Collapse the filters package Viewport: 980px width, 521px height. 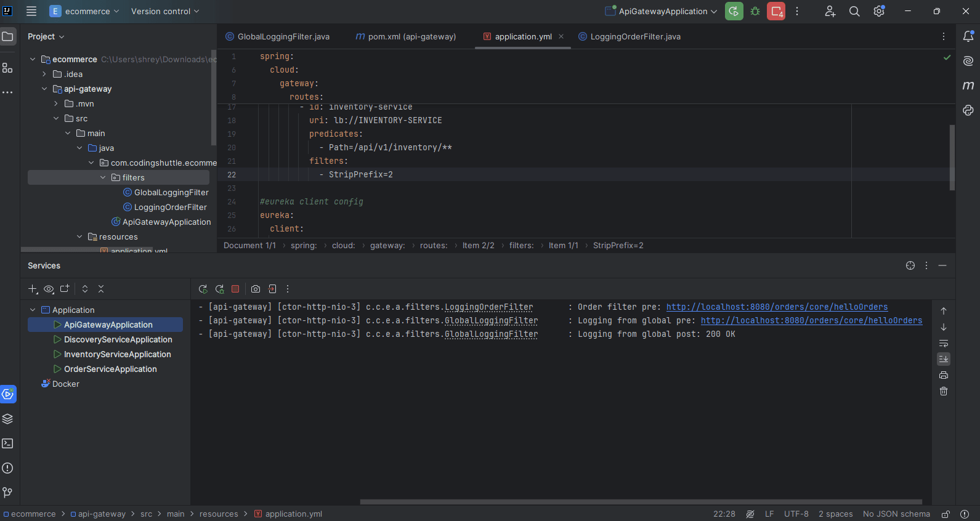[x=103, y=177]
